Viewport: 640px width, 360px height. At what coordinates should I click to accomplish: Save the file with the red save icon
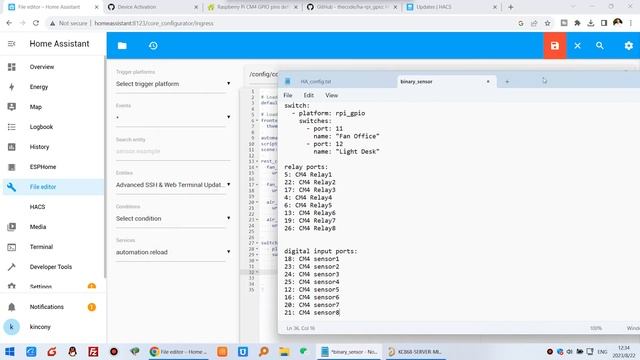pos(555,46)
